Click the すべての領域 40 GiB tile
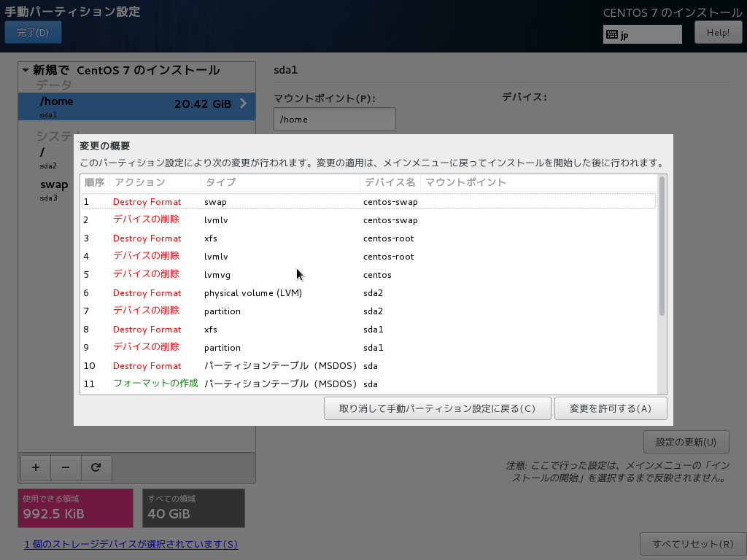Image resolution: width=747 pixels, height=560 pixels. click(193, 507)
